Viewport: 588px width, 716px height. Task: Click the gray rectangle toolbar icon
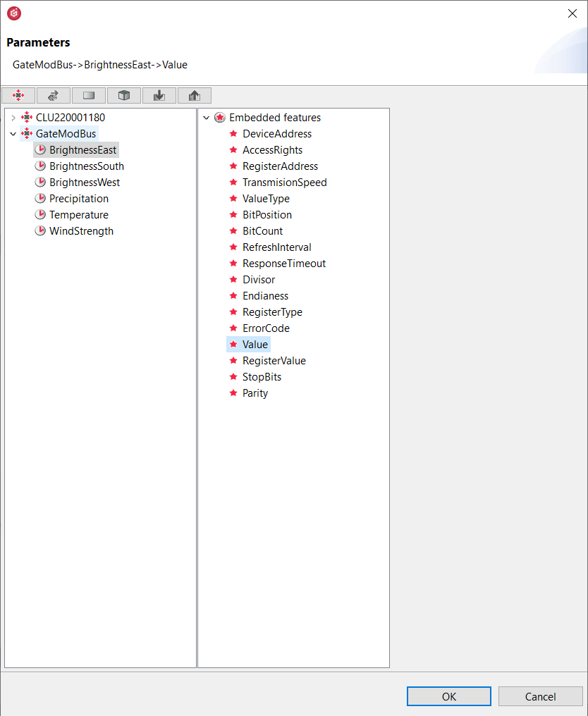(89, 95)
